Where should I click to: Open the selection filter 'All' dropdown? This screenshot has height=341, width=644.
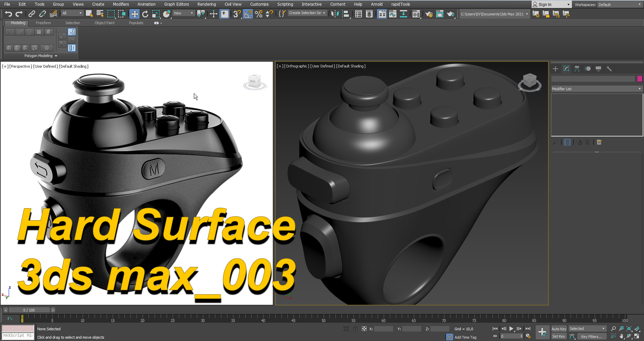[72, 13]
